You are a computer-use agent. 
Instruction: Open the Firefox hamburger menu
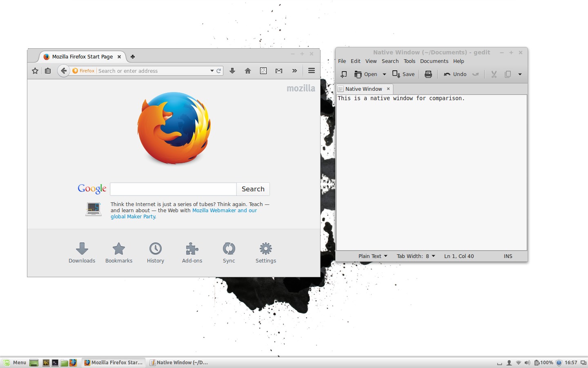[x=312, y=71]
